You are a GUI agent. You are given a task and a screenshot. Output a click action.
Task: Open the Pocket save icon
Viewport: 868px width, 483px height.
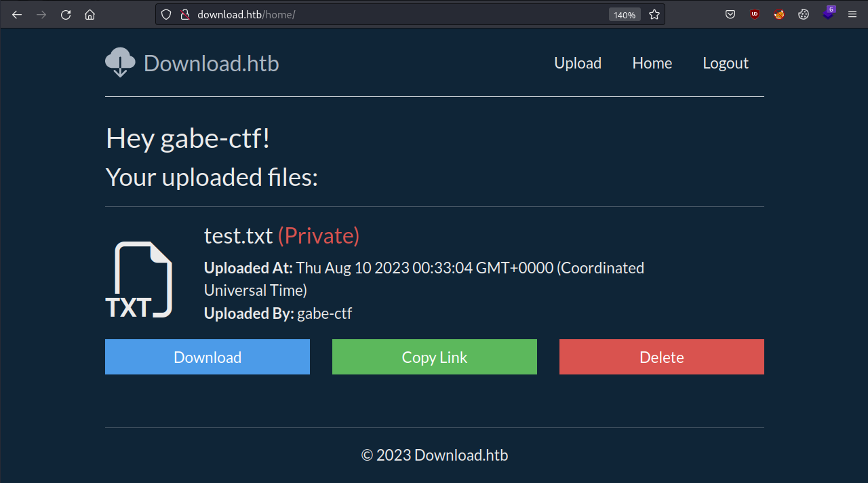pos(730,14)
